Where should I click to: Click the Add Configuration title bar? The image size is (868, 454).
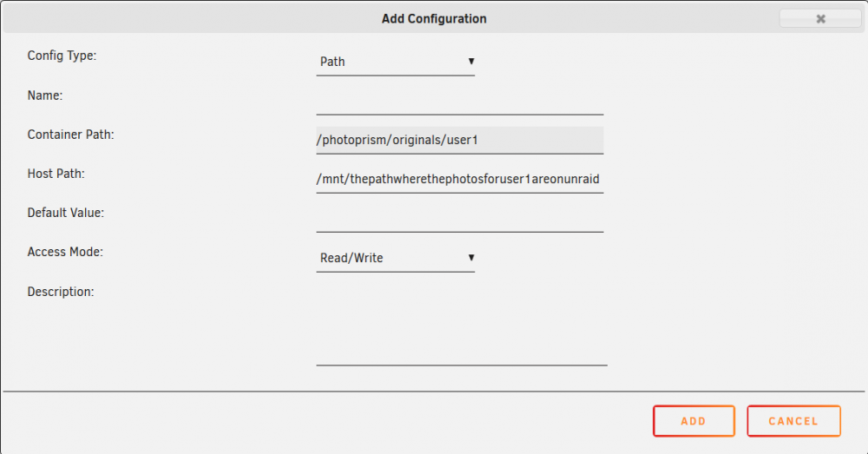434,18
